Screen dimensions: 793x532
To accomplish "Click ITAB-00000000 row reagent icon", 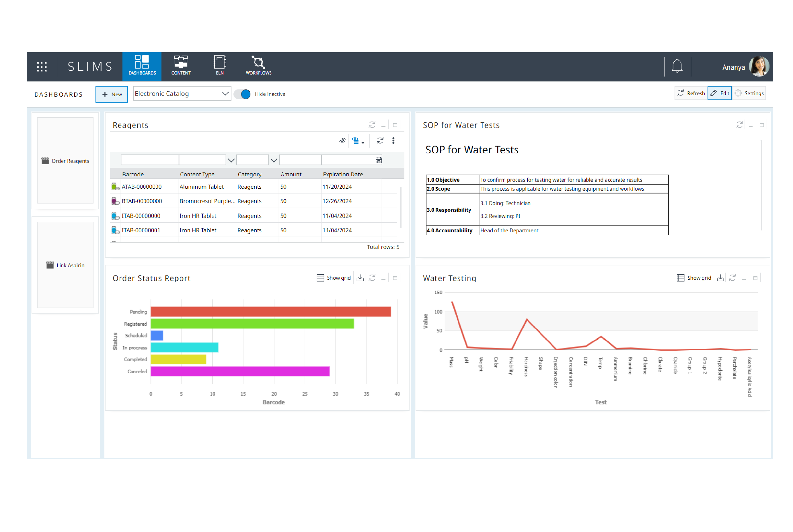I will [x=115, y=216].
